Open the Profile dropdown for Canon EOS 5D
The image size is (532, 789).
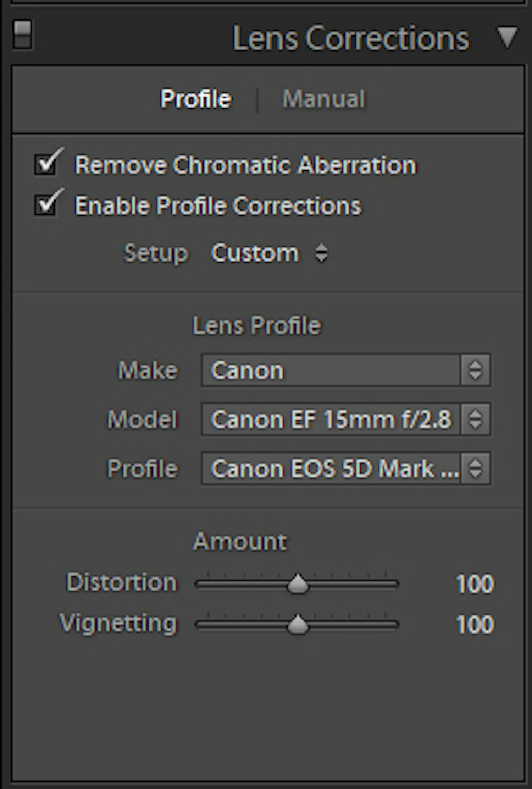[x=346, y=468]
